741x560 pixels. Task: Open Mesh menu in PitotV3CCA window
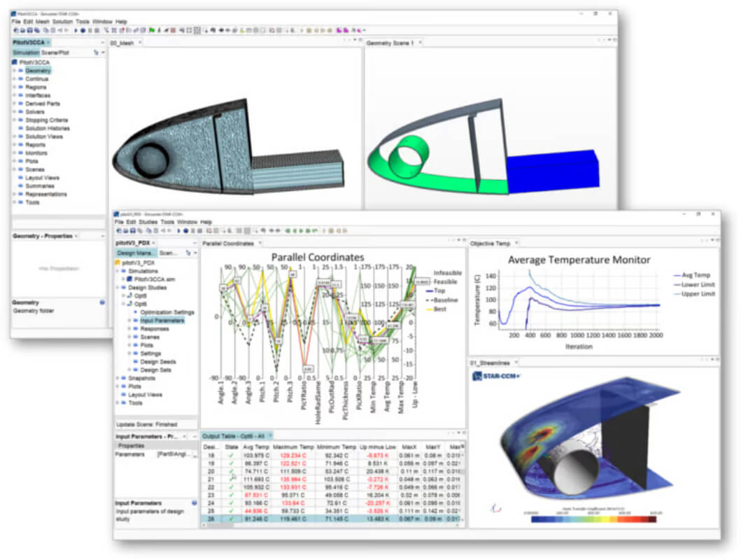[x=42, y=22]
